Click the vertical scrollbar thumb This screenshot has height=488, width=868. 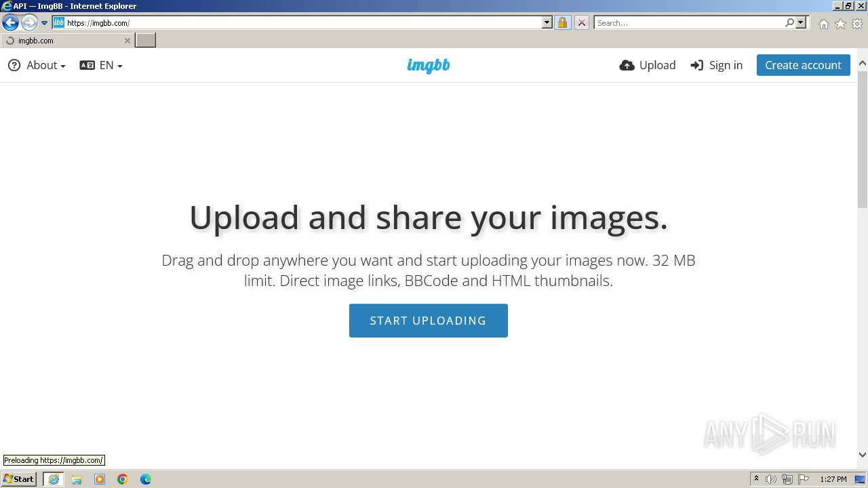coord(863,139)
